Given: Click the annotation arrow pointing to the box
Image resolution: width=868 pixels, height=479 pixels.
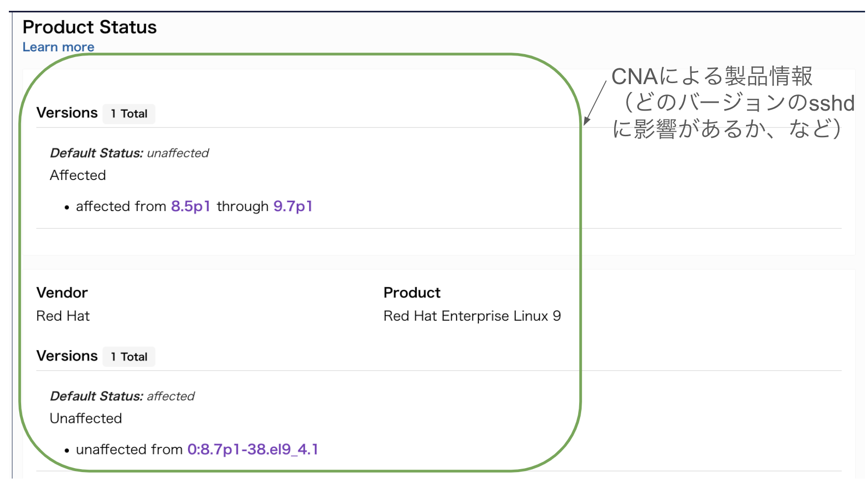Looking at the screenshot, I should click(x=595, y=103).
